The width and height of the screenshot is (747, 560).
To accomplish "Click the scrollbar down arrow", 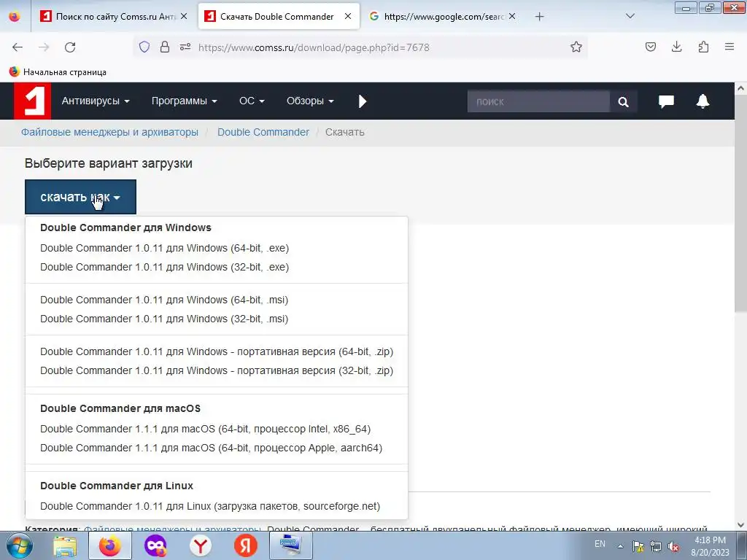I will tap(740, 525).
